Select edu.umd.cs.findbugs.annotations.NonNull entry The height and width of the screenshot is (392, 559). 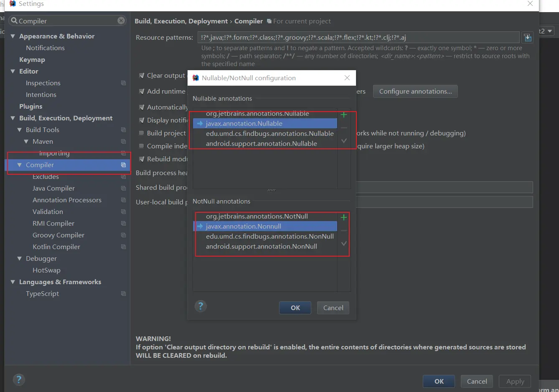click(x=265, y=237)
